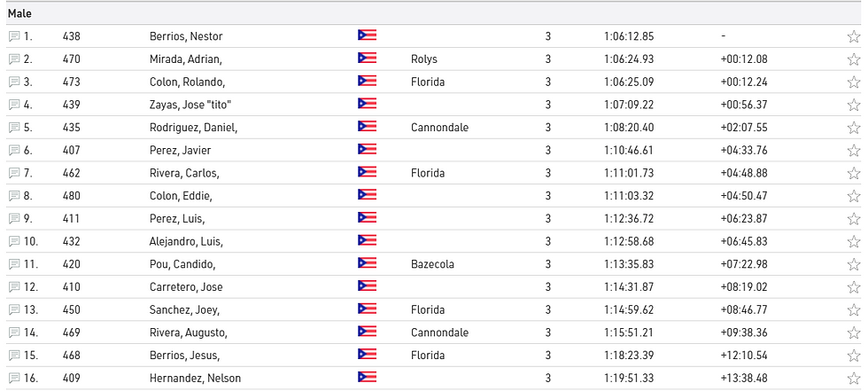Toggle favorite star for Colon, Eddie
Viewport: 868px width, 391px height.
(x=853, y=196)
